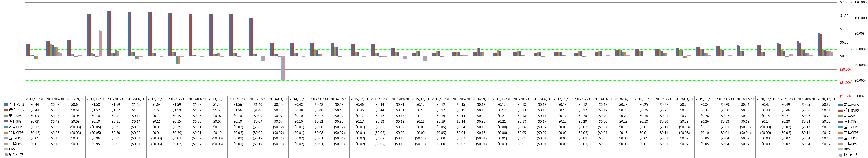Click the ($0.29) 基本CFPS cell for 2012/12/31
This screenshot has height=158, width=868.
coord(177,127)
